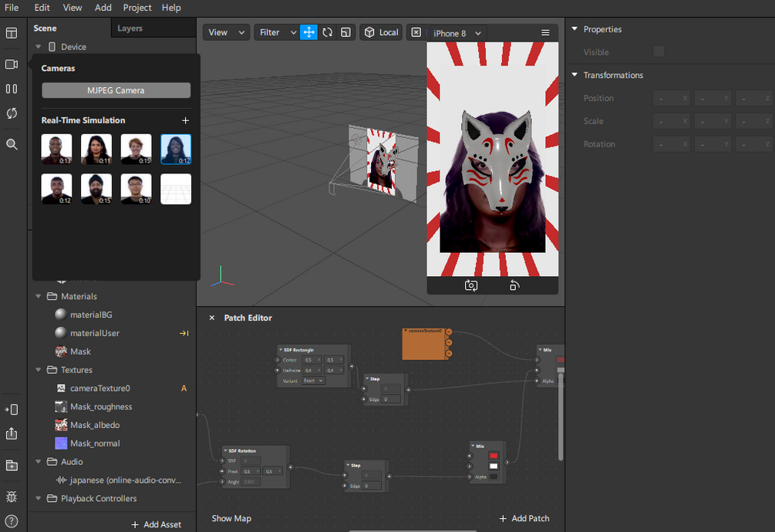Collapse the Textures folder

pyautogui.click(x=38, y=370)
